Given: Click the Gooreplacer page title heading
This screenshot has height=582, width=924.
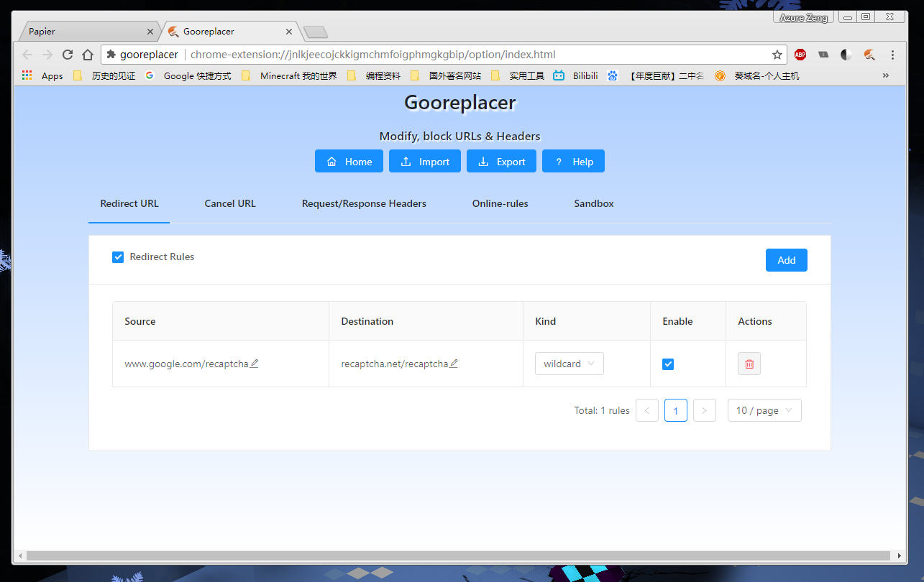Looking at the screenshot, I should tap(460, 103).
